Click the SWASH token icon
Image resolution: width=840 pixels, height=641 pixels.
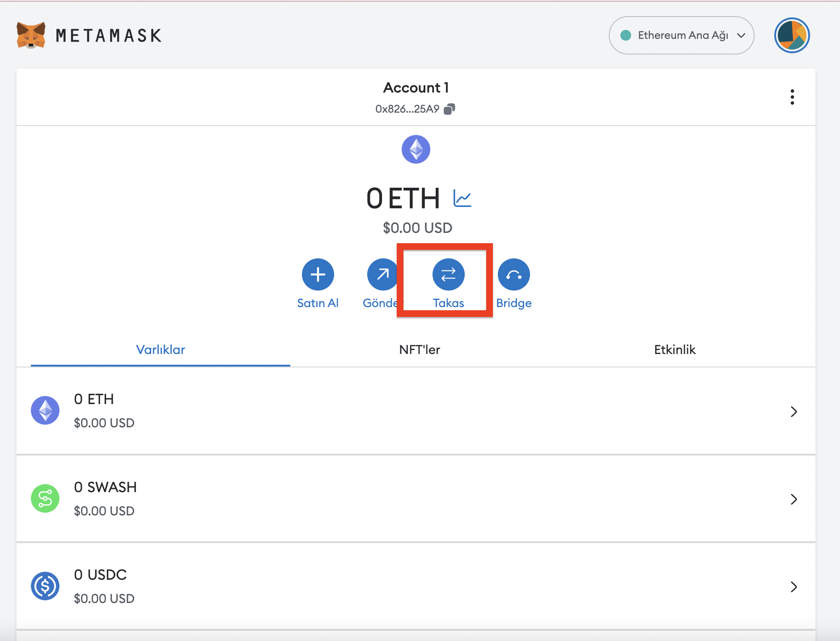coord(45,498)
